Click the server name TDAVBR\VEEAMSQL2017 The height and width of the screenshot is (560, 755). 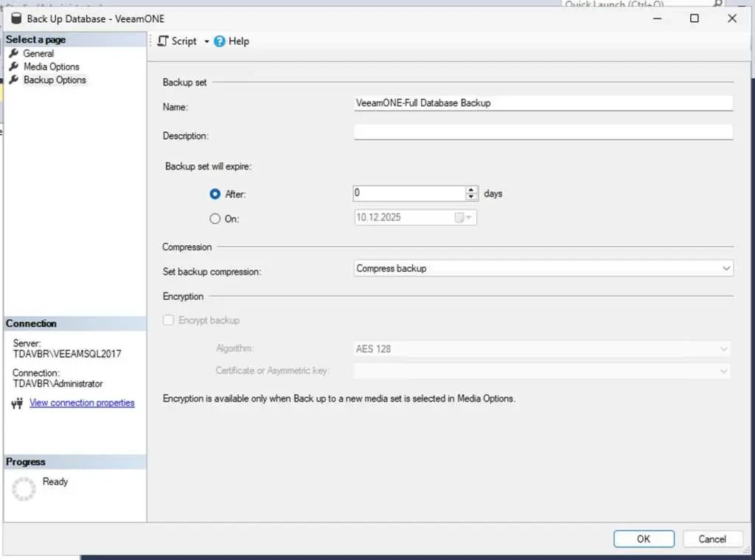[67, 354]
